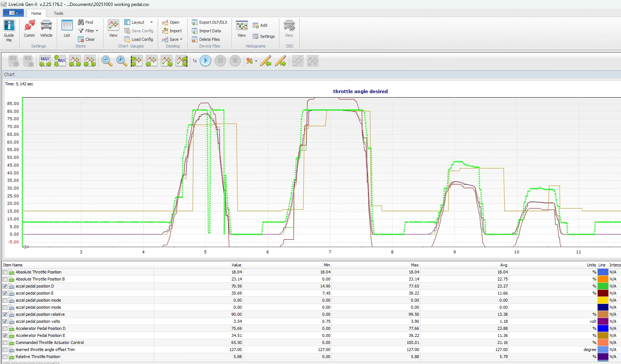
Task: Open Comm settings
Action: [29, 29]
